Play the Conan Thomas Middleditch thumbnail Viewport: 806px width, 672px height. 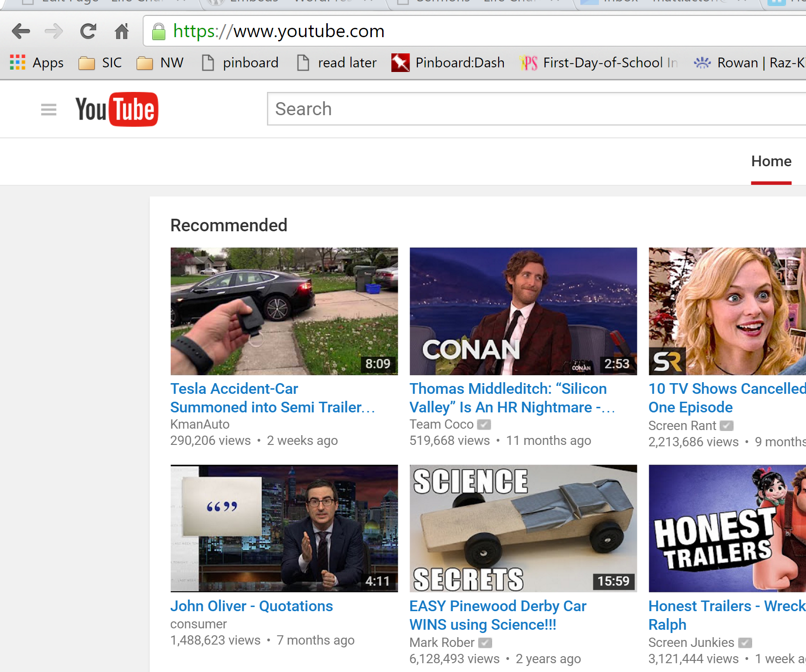tap(523, 311)
